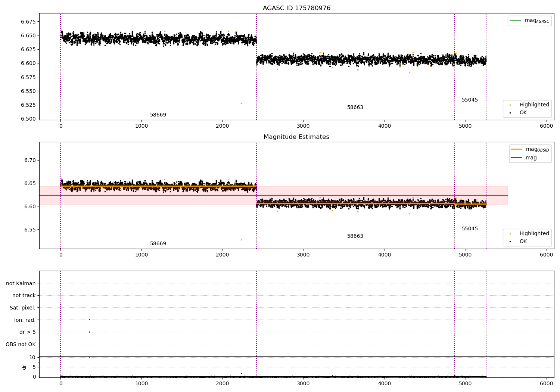
Task: Click the 4000 x-axis tick of the middle plot
Action: click(385, 255)
